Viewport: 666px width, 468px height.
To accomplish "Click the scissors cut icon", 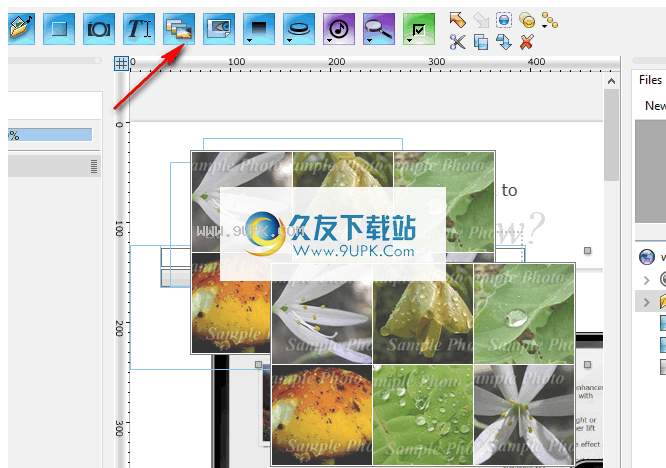I will click(x=457, y=42).
